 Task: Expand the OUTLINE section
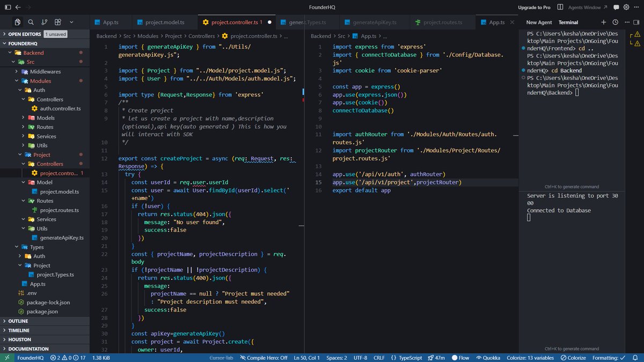tap(45, 321)
